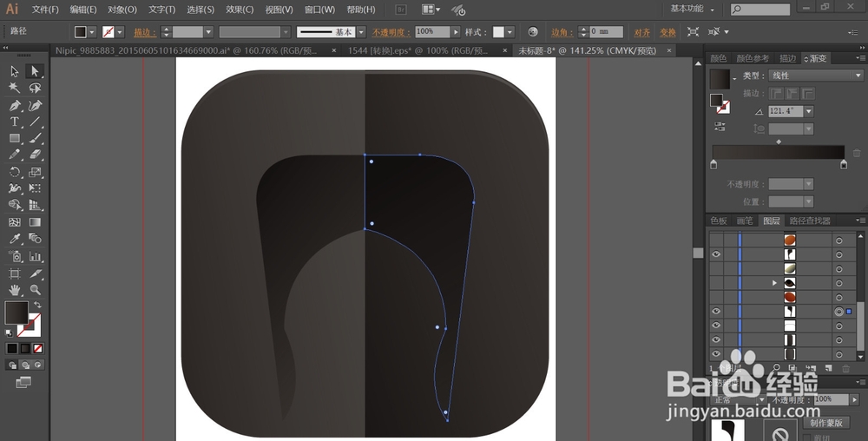868x441 pixels.
Task: Select the Shape Builder tool
Action: [x=15, y=205]
